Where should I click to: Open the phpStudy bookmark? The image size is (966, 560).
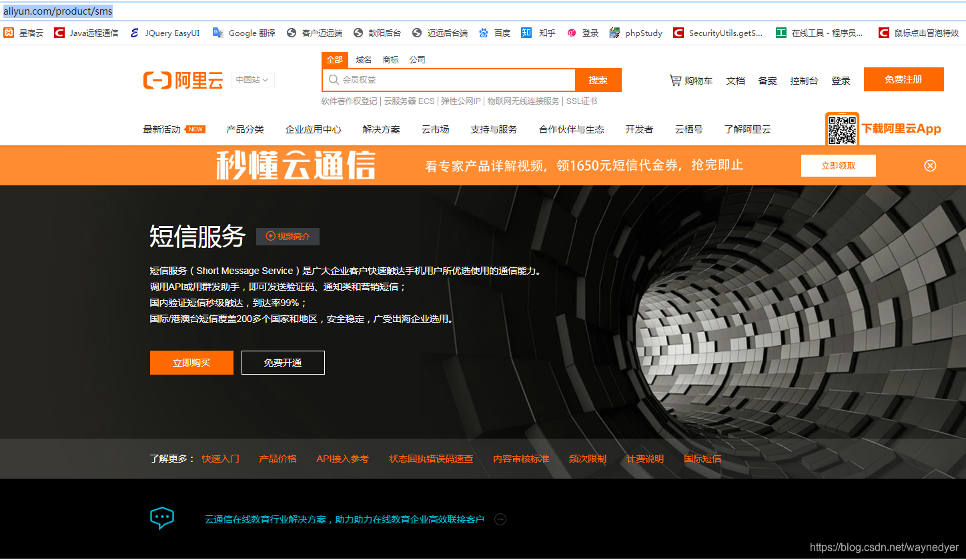[x=636, y=33]
